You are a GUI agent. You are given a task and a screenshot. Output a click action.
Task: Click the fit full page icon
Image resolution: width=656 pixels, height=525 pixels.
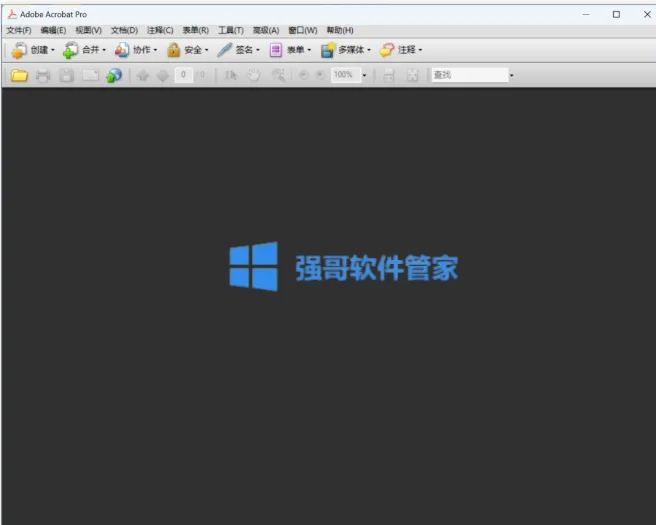412,75
